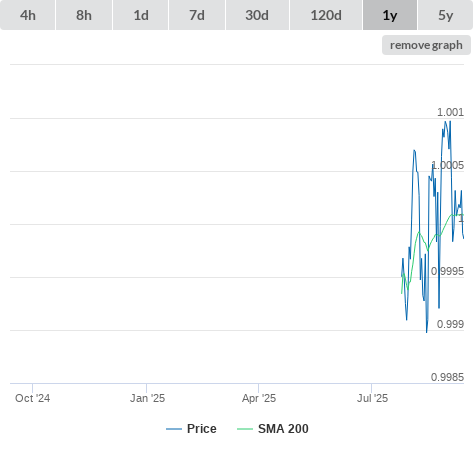Select the 4h time range tab
This screenshot has width=474, height=455.
tap(27, 15)
